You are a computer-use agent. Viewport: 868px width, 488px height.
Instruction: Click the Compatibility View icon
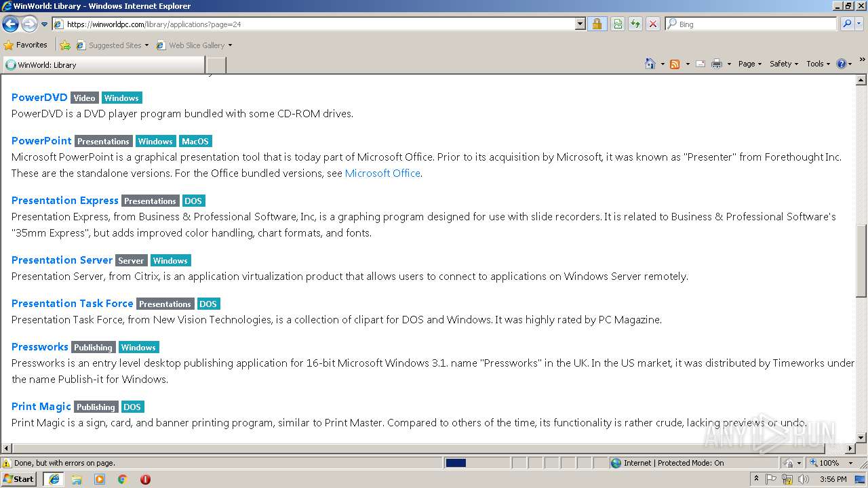[618, 24]
